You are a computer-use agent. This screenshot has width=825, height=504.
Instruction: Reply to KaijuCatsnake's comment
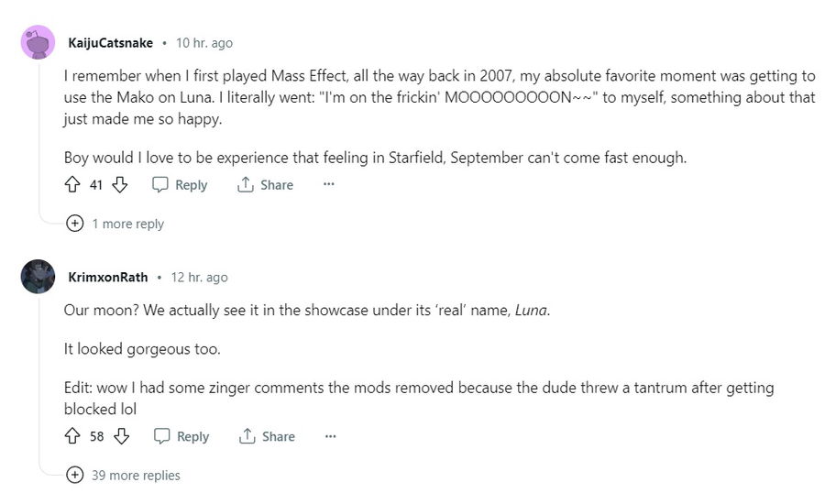(180, 185)
